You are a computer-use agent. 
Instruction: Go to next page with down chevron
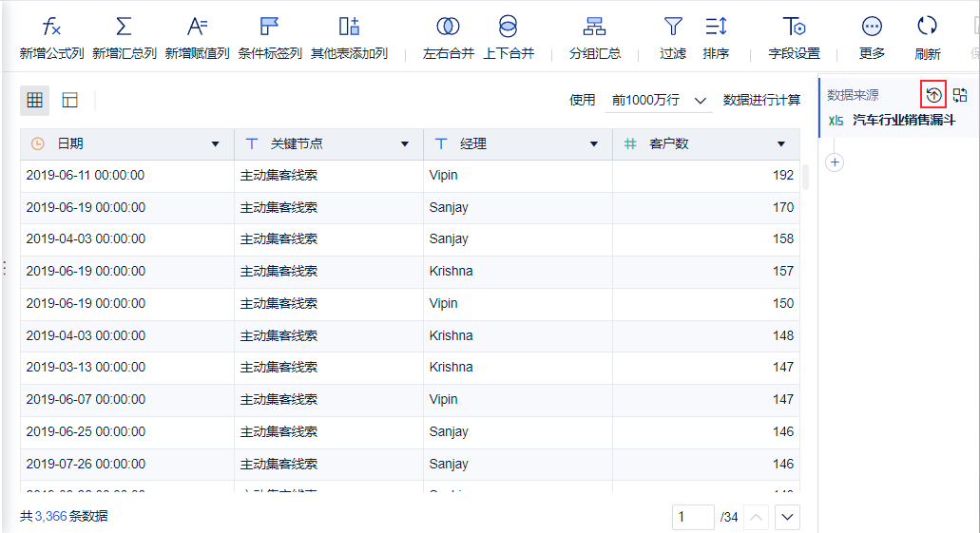coord(787,517)
